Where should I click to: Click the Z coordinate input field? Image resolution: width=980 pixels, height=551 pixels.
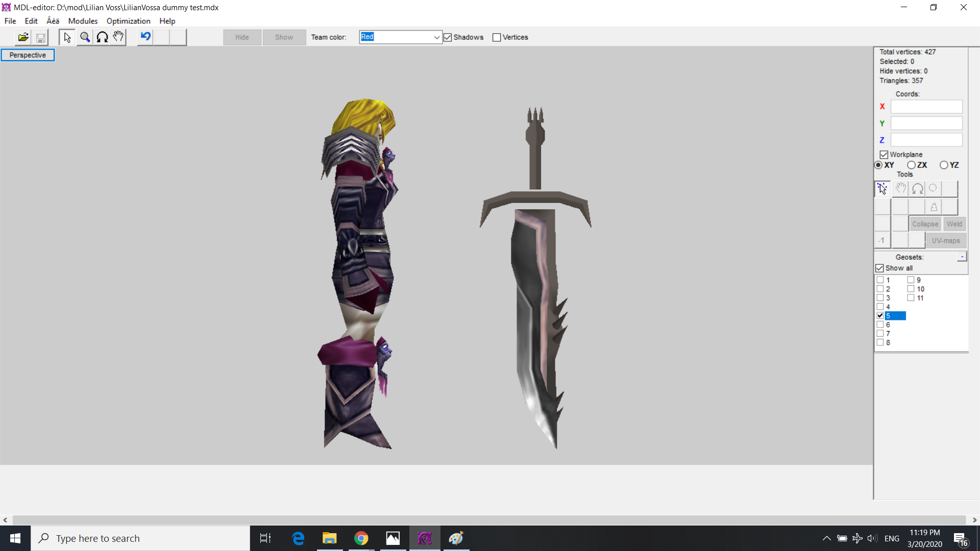(926, 140)
